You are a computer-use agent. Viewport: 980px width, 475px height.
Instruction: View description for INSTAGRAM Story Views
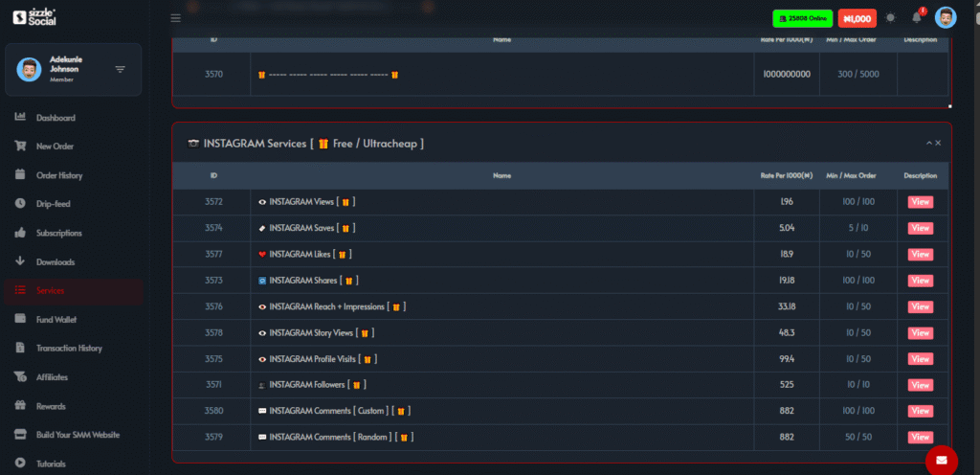coord(920,333)
